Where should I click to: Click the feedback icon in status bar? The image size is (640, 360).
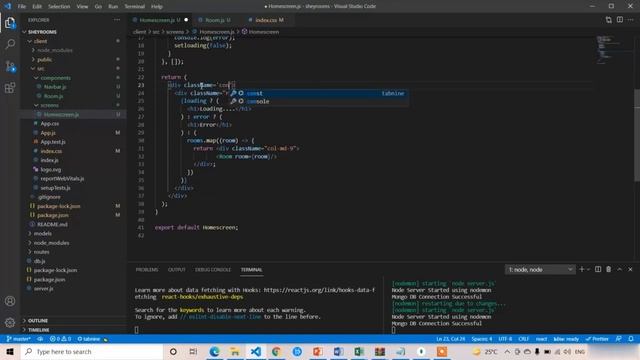click(619, 339)
